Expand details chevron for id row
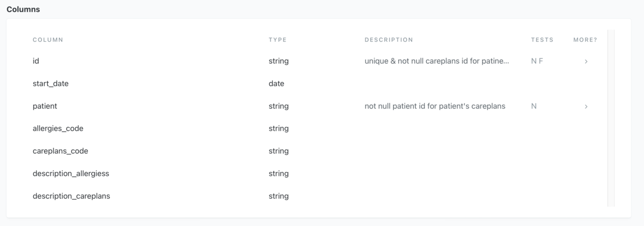This screenshot has width=644, height=226. [586, 62]
